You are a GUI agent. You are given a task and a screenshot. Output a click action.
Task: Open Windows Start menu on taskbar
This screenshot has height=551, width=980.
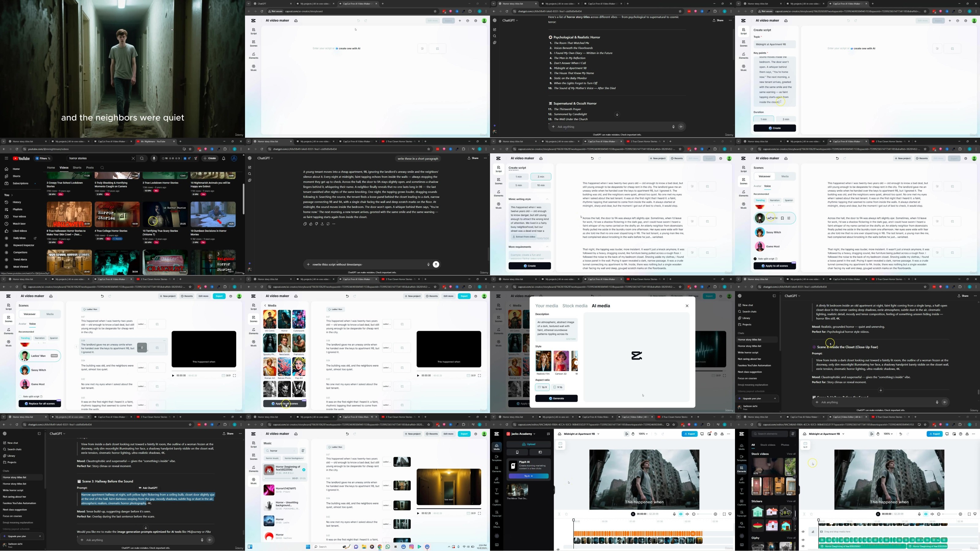click(308, 547)
